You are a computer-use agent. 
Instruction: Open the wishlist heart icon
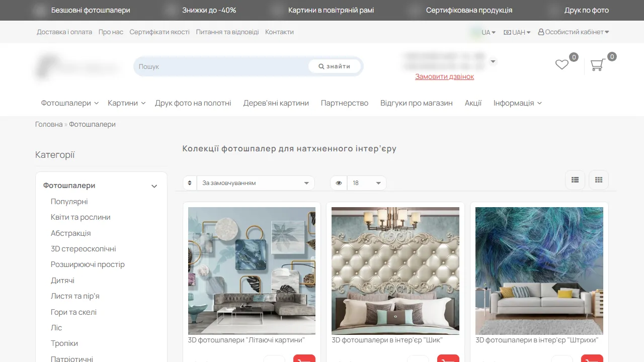561,65
